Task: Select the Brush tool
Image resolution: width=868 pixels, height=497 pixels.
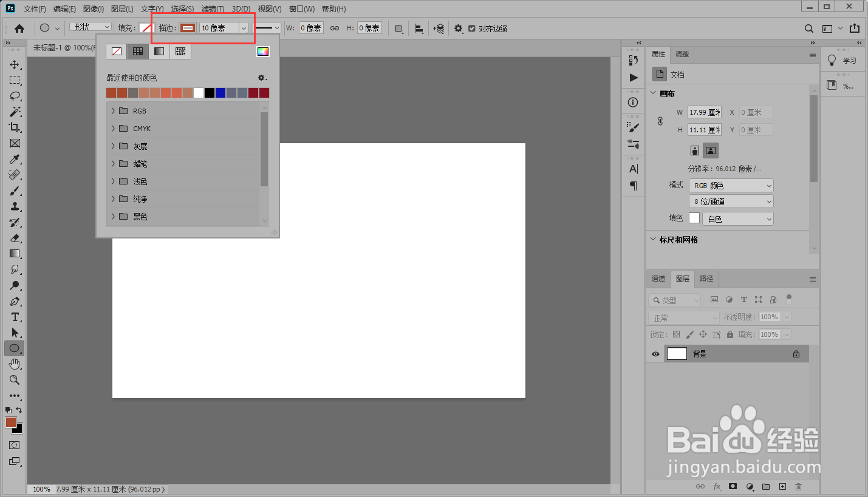Action: pos(15,191)
